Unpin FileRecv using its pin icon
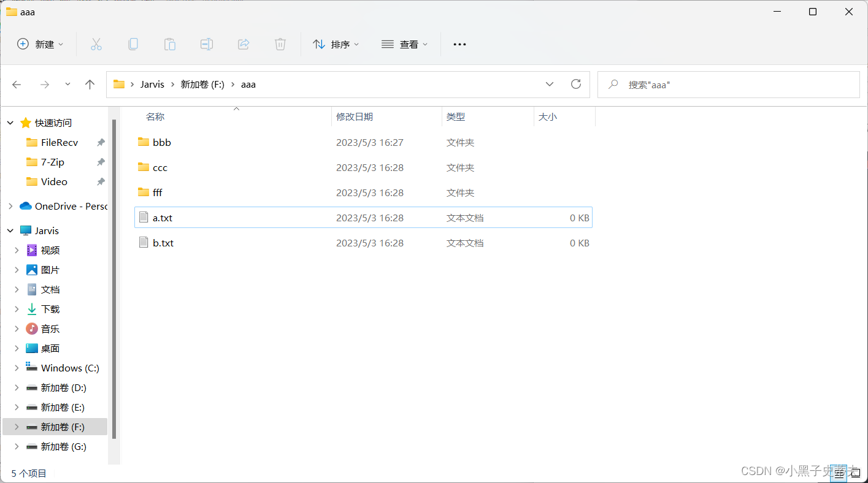This screenshot has width=868, height=483. [x=101, y=142]
